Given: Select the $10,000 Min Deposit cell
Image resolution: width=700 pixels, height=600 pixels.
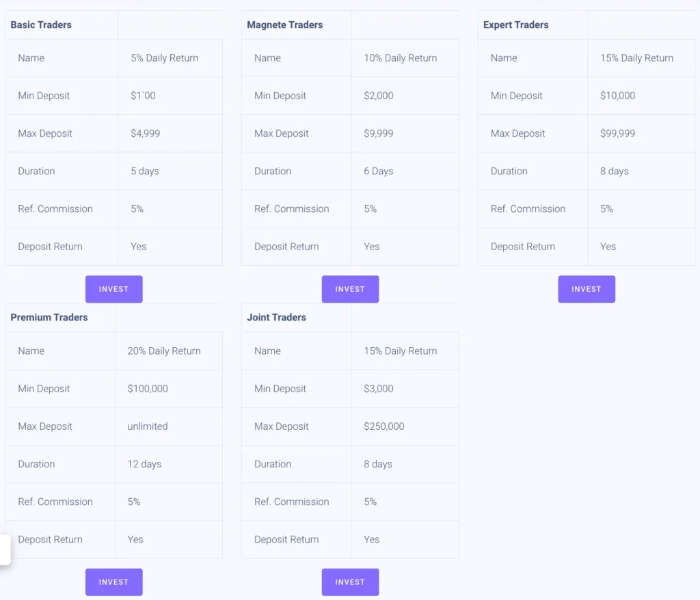Looking at the screenshot, I should tap(617, 96).
